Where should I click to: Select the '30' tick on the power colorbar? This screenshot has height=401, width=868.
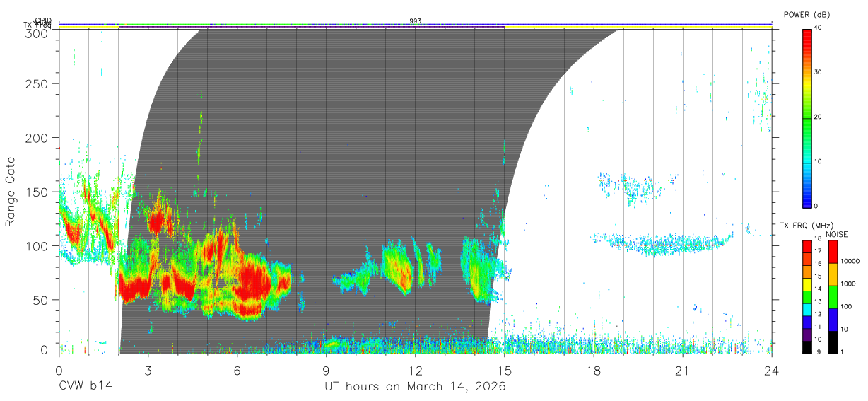(819, 72)
